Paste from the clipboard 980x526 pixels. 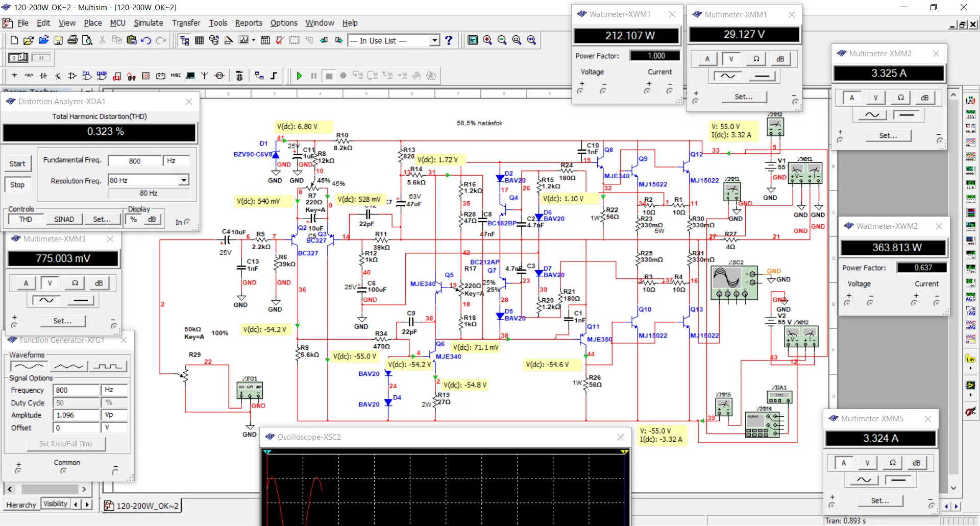point(132,40)
